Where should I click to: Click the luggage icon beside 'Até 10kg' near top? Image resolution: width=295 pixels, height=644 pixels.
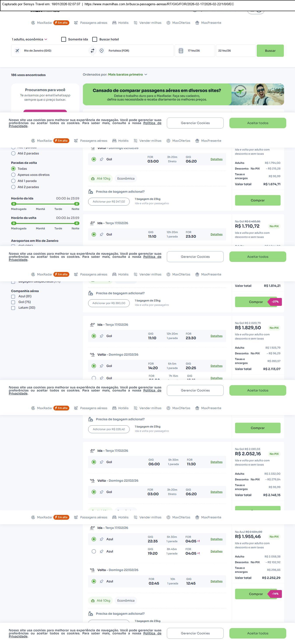(x=93, y=179)
